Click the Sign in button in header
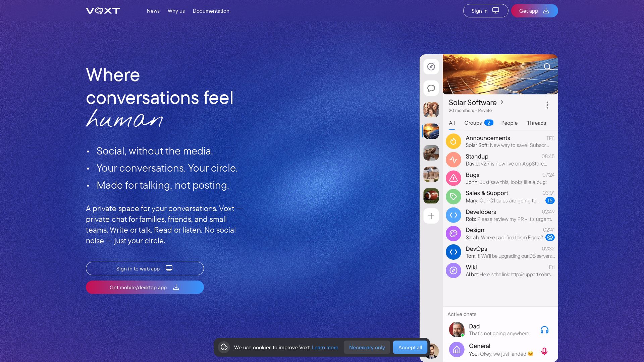Screen dimensions: 644x362 [x=486, y=11]
